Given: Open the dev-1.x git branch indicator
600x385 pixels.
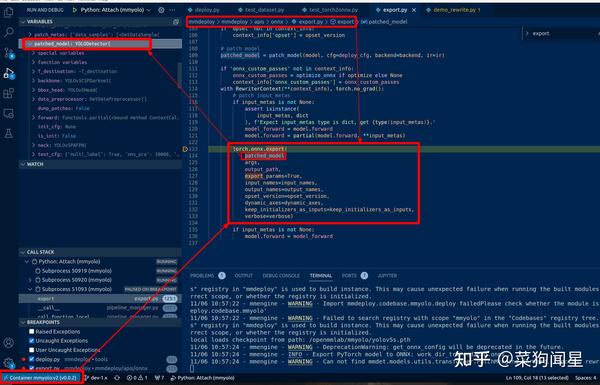Looking at the screenshot, I should coord(96,378).
